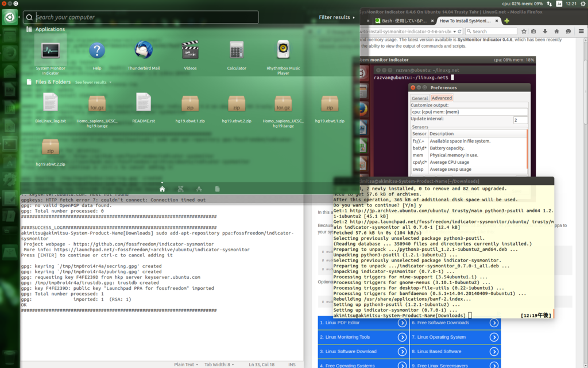Image resolution: width=588 pixels, height=368 pixels.
Task: Expand Filter results in the Dash
Action: coord(336,17)
